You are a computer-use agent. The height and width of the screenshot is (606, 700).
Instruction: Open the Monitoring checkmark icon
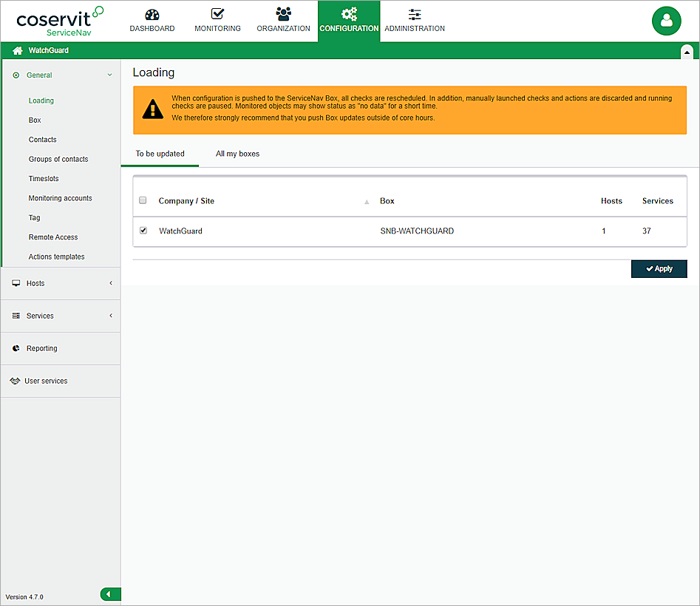(217, 14)
